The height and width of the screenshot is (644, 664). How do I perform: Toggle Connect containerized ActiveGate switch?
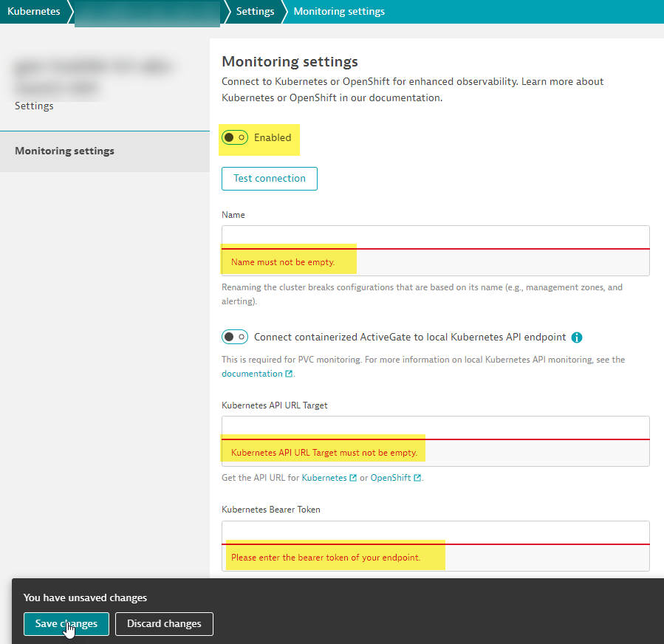click(235, 338)
